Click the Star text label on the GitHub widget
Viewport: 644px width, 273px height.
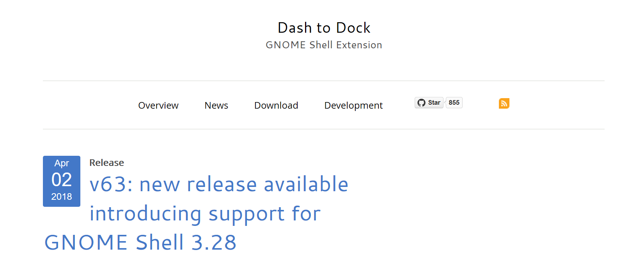(434, 102)
